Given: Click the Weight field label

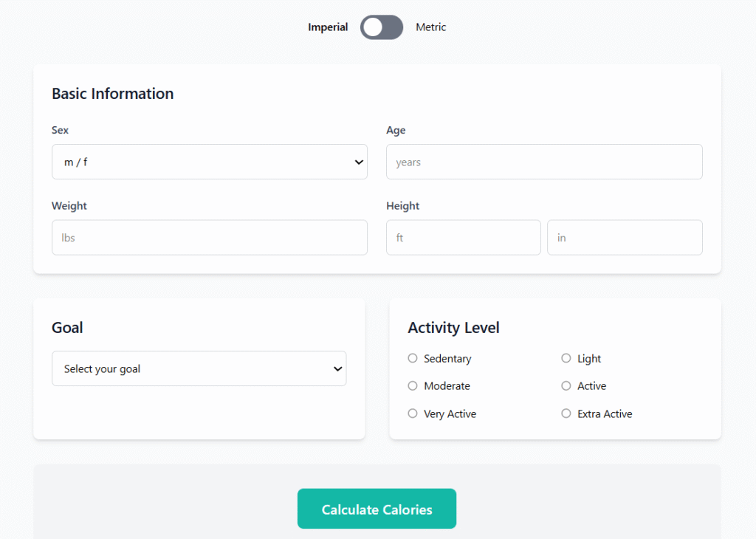Looking at the screenshot, I should pyautogui.click(x=69, y=206).
